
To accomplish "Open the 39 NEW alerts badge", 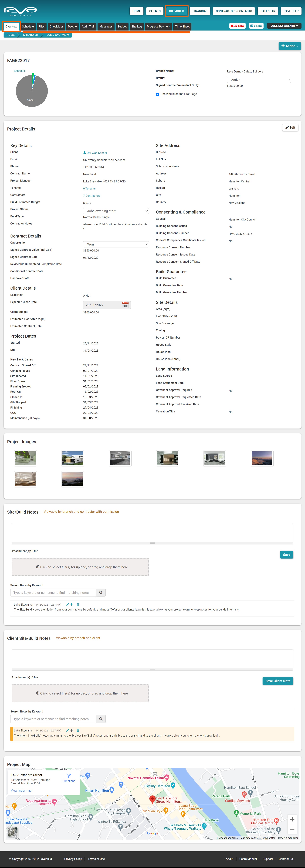I will point(237,26).
